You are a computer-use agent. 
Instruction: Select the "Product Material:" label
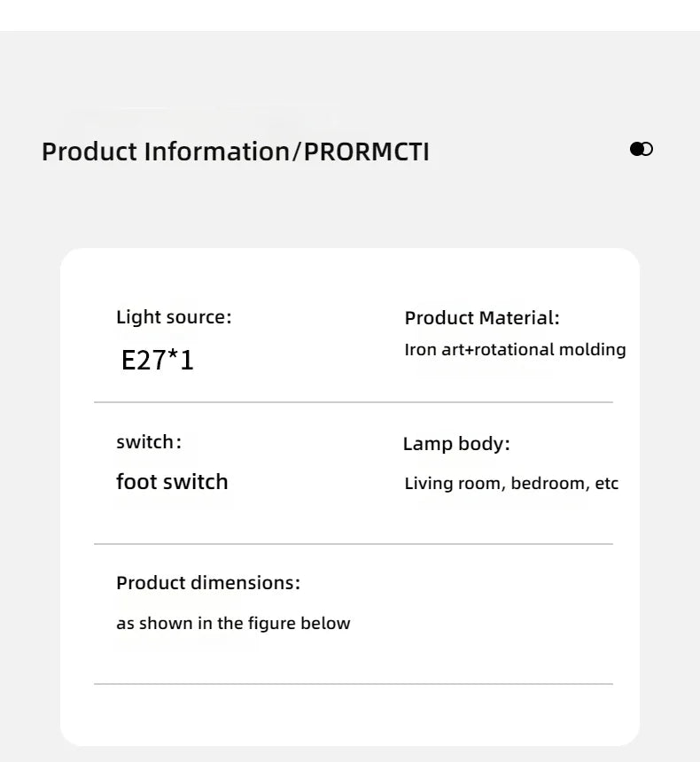pyautogui.click(x=482, y=318)
